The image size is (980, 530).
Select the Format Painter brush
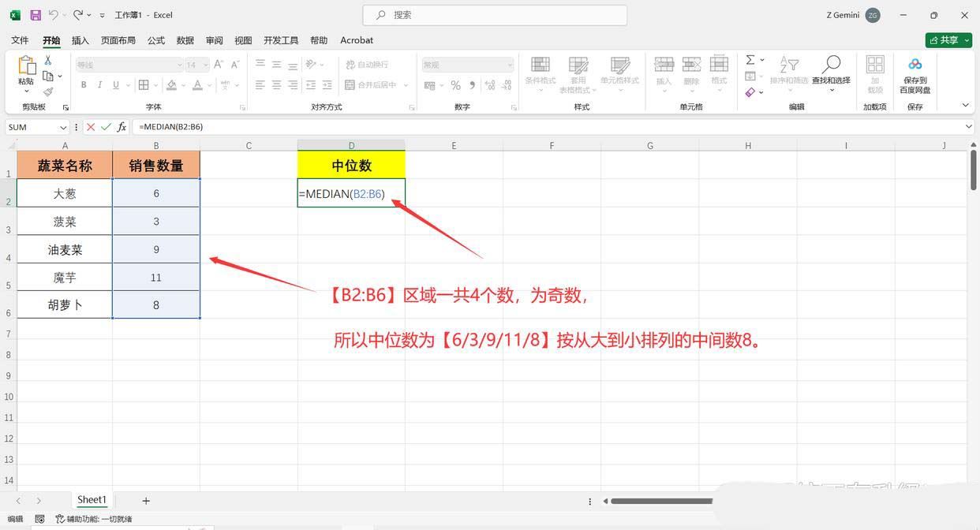pyautogui.click(x=47, y=92)
